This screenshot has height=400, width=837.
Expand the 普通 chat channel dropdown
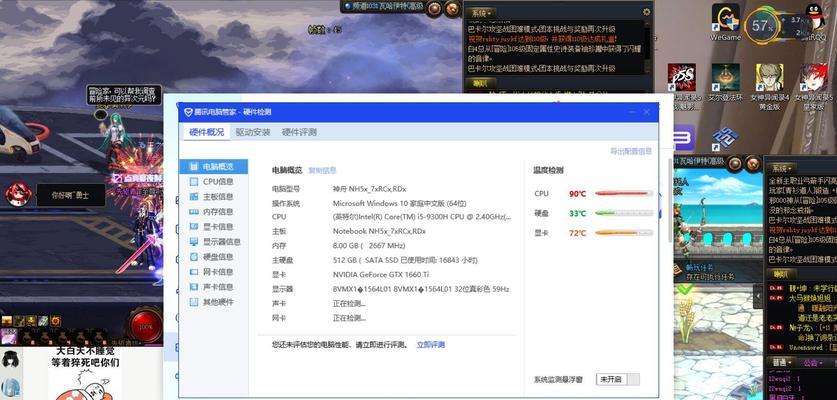pyautogui.click(x=780, y=362)
